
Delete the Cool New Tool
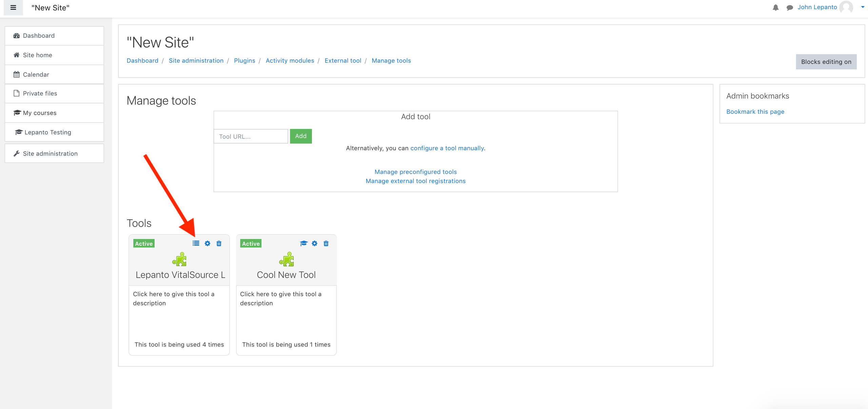tap(326, 243)
